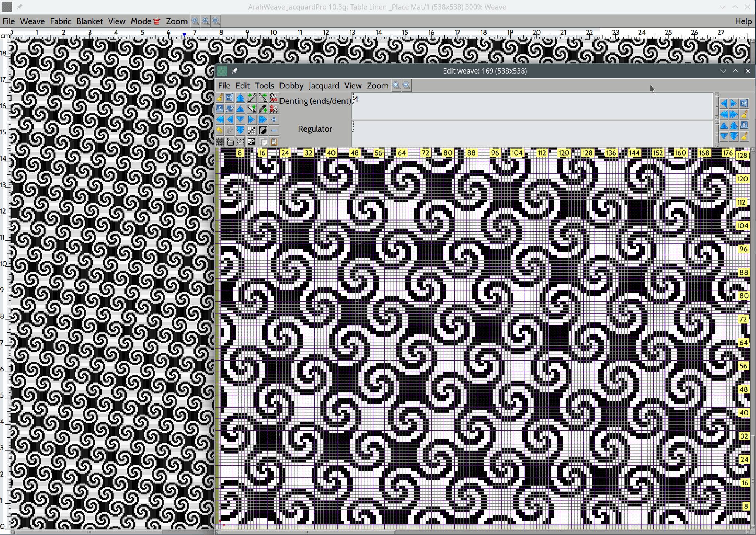The height and width of the screenshot is (535, 756).
Task: Shift denting right one step
Action: (733, 103)
